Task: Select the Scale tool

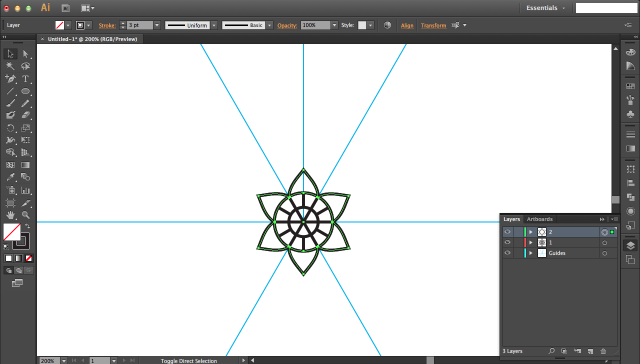Action: point(25,128)
